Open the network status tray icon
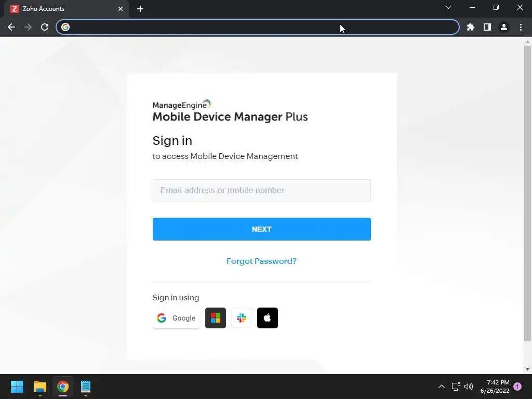The width and height of the screenshot is (532, 399). point(456,387)
